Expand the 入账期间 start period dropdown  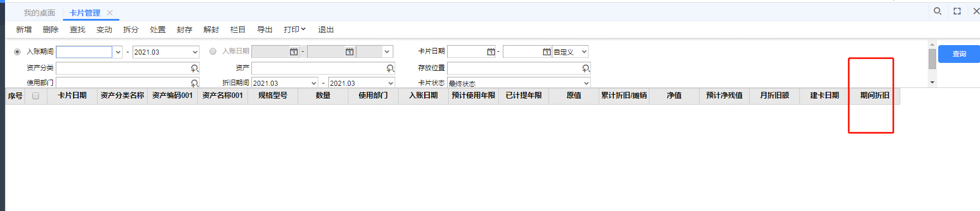click(x=118, y=52)
